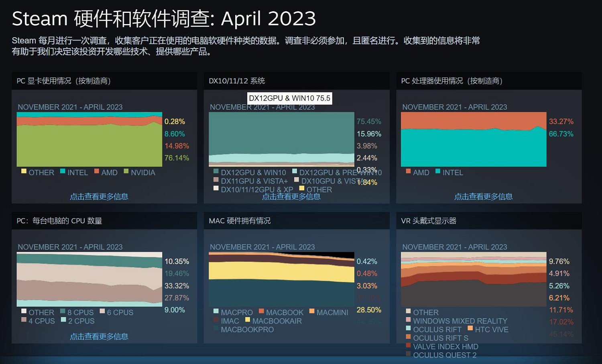Toggle the OTHER series in GPU legend

[24, 172]
